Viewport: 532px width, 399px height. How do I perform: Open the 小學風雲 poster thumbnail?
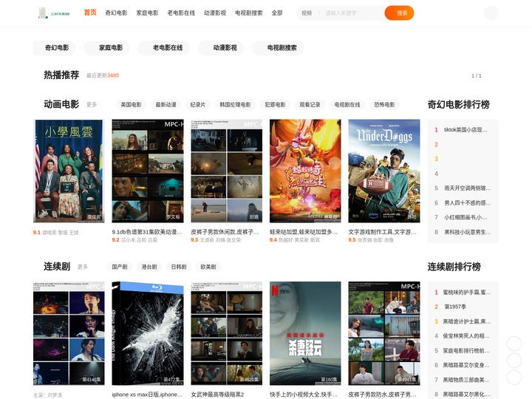tap(69, 171)
